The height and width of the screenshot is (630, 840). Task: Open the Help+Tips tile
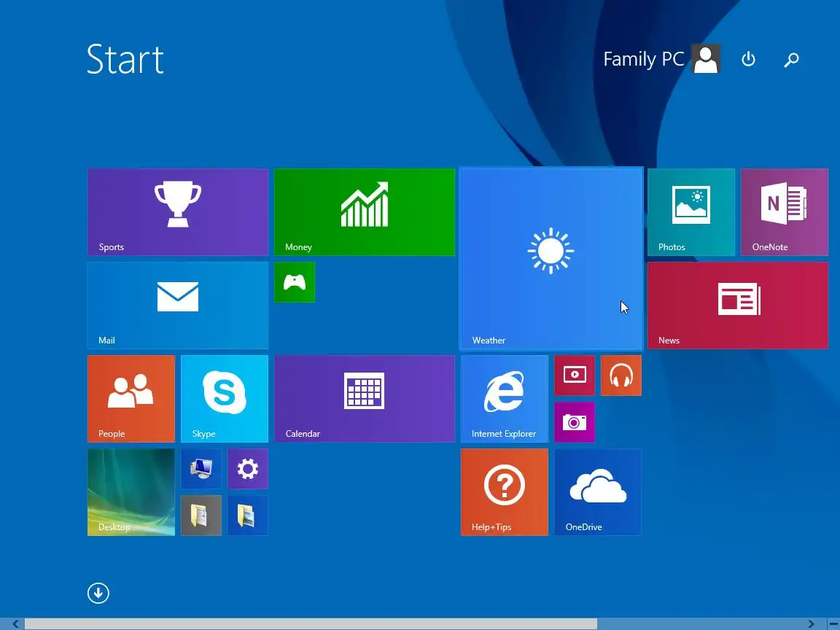pos(504,492)
